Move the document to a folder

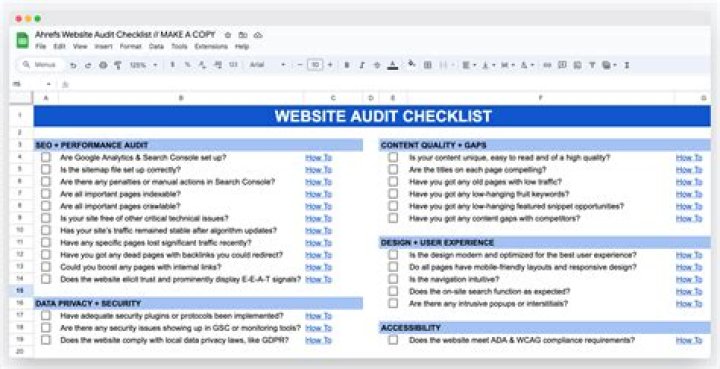[243, 35]
